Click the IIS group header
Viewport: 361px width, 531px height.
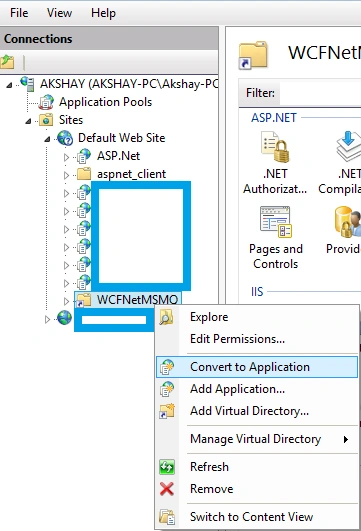coord(257,292)
